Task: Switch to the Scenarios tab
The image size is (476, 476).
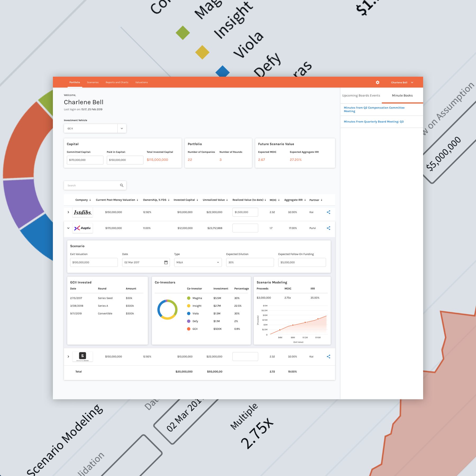Action: coord(93,83)
